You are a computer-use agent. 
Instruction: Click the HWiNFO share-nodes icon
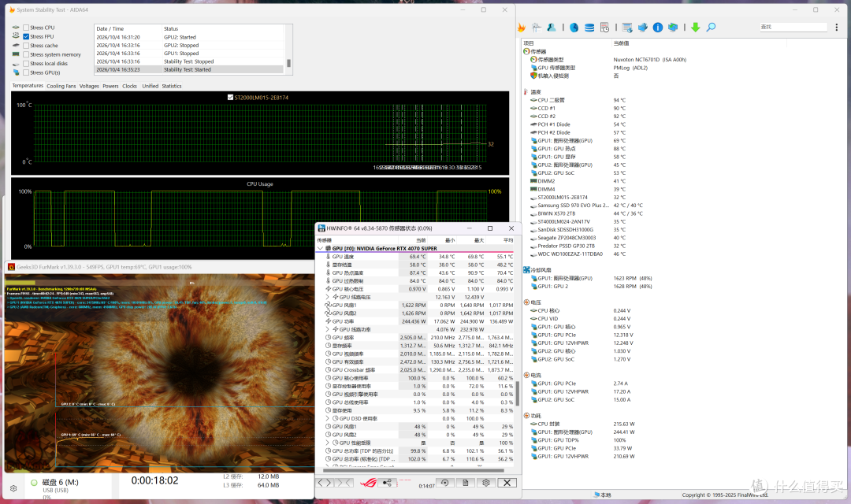tap(388, 482)
